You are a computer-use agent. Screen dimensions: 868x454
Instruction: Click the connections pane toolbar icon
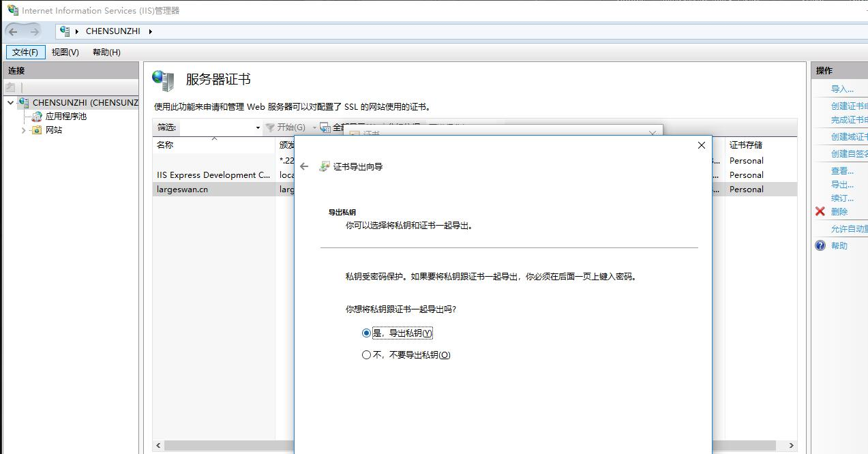10,87
